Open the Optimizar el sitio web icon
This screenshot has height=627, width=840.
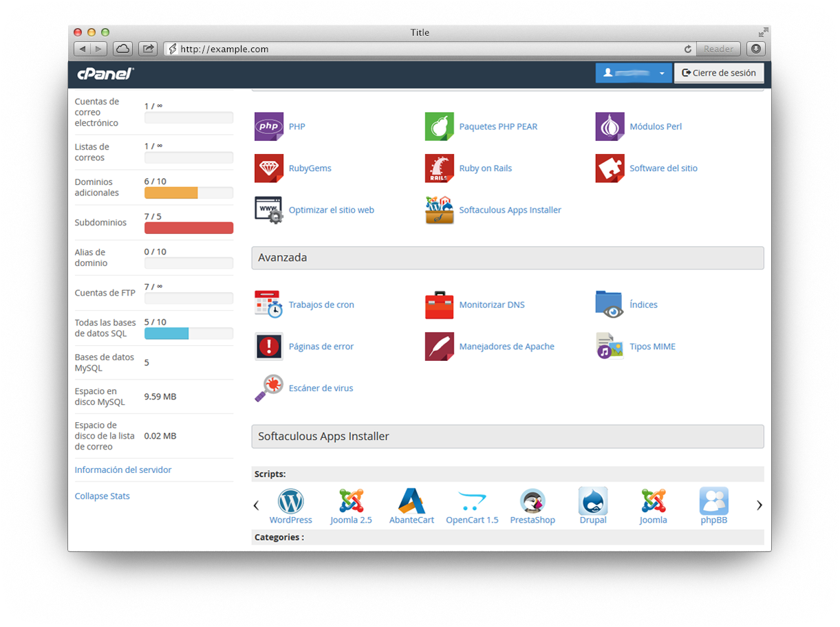click(x=268, y=210)
